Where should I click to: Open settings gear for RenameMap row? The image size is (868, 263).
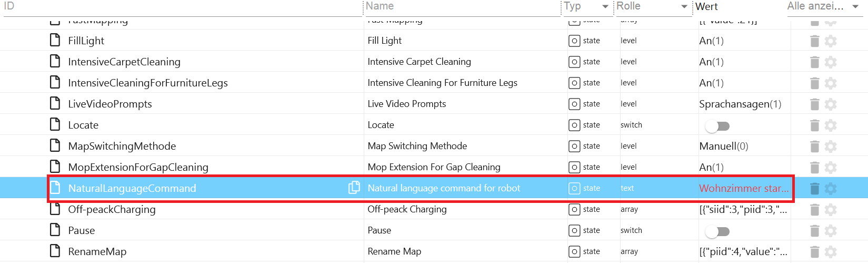point(831,251)
